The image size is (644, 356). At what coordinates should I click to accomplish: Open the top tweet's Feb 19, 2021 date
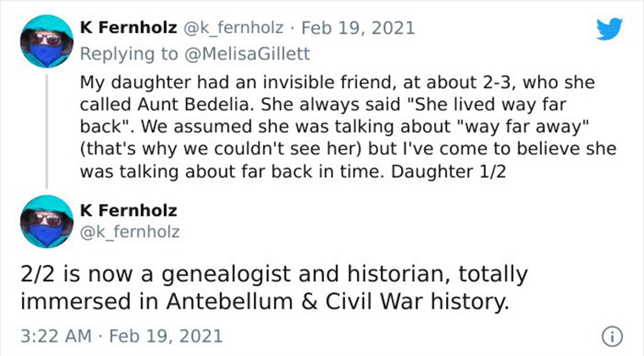pos(359,28)
